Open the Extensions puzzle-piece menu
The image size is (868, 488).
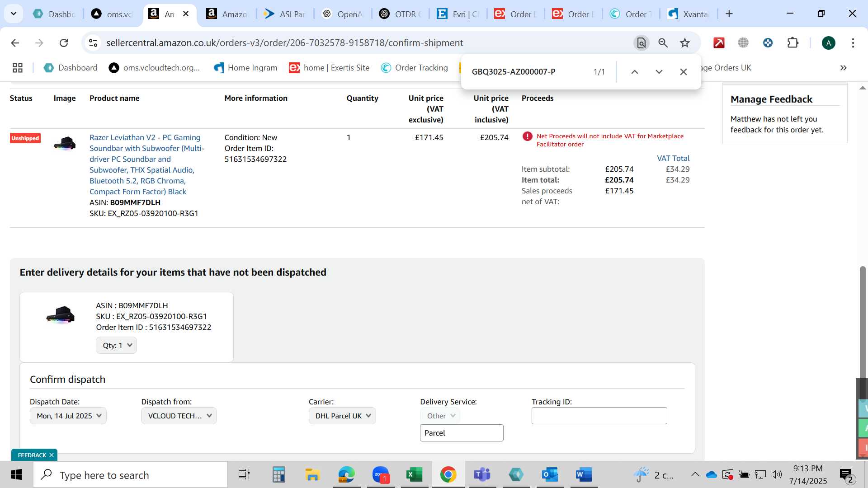793,43
